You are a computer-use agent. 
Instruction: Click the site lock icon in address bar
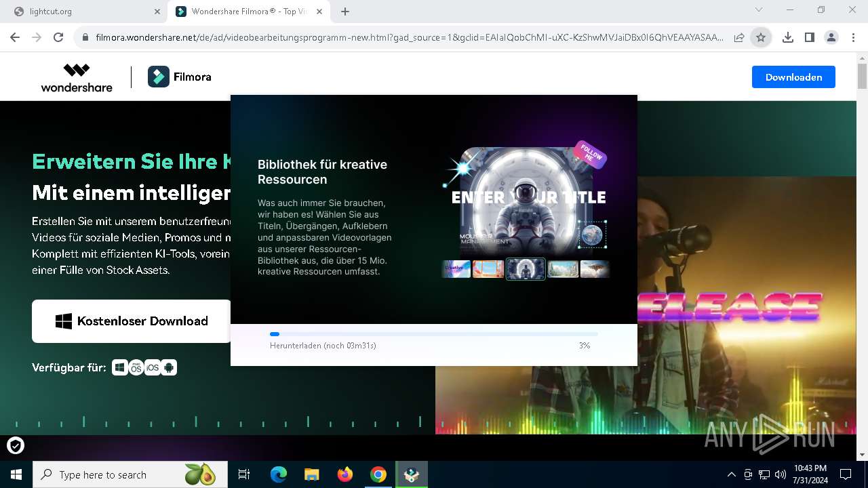point(85,38)
